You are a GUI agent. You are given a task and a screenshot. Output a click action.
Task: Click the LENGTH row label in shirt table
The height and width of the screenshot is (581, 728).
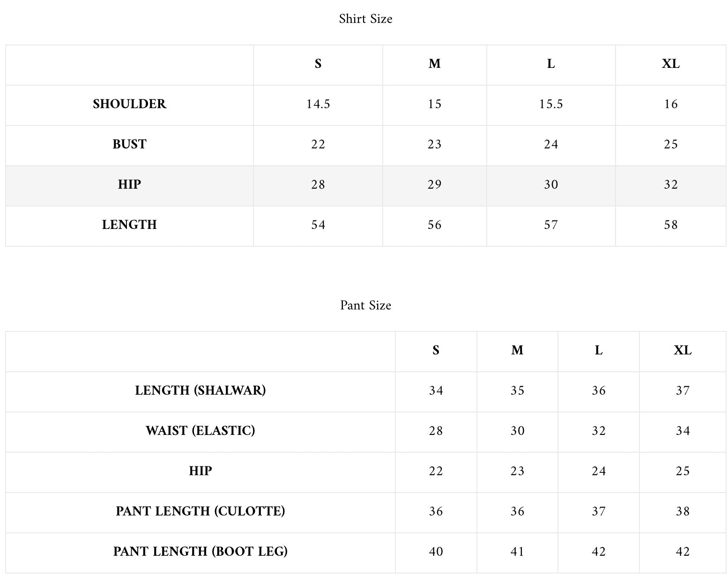[x=129, y=225]
